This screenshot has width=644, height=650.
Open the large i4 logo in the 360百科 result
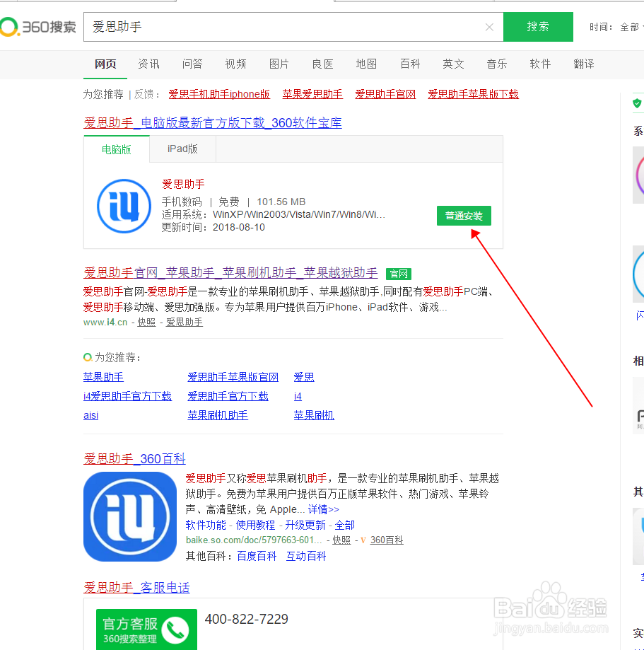click(130, 516)
